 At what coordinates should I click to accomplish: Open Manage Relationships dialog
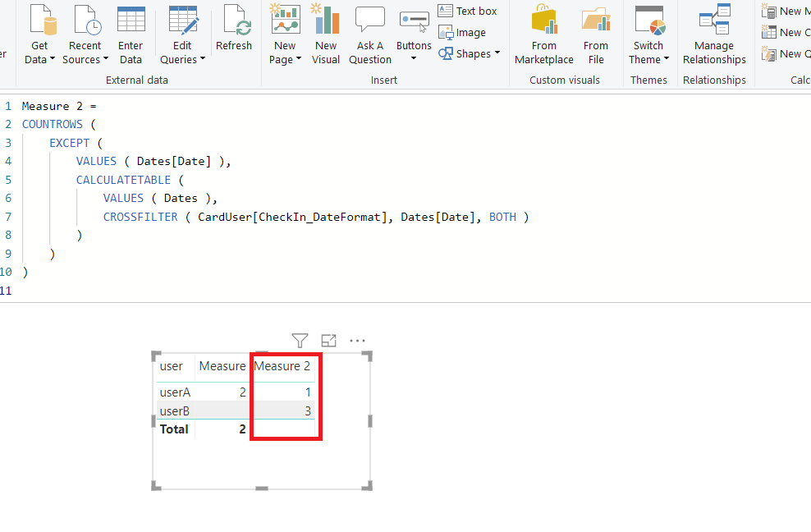click(713, 26)
